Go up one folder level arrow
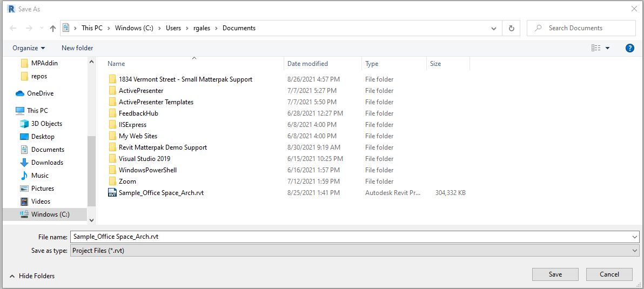The height and width of the screenshot is (289, 644). click(52, 28)
